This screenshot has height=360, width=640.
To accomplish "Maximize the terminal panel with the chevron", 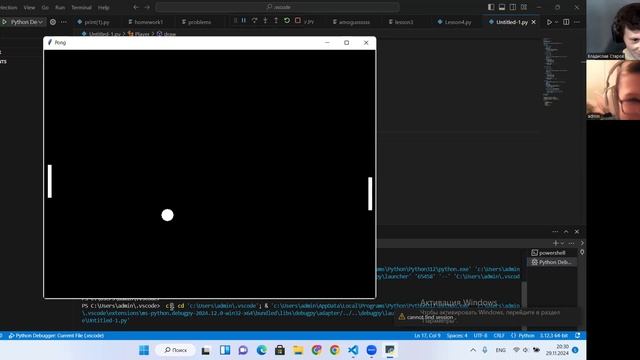I will click(566, 231).
